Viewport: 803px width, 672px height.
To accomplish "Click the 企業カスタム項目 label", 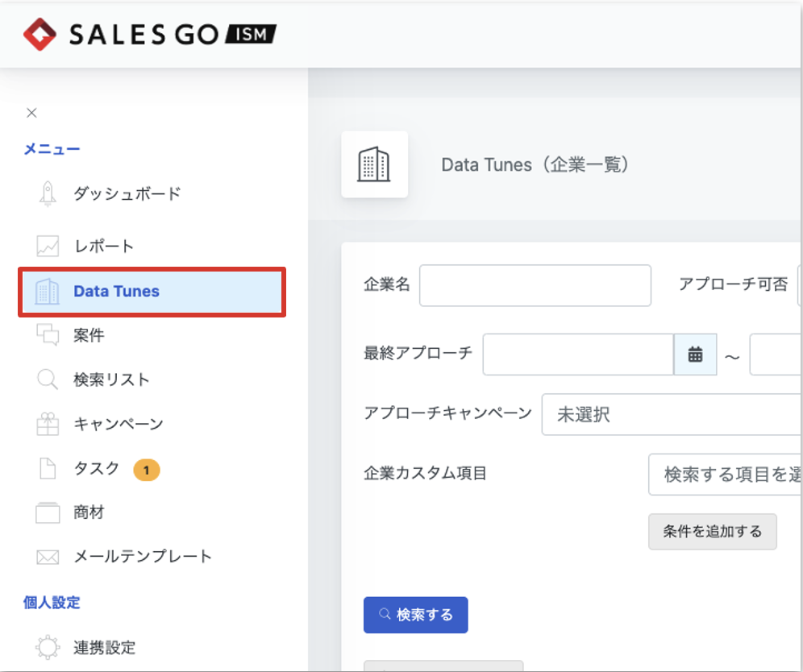I will click(425, 473).
